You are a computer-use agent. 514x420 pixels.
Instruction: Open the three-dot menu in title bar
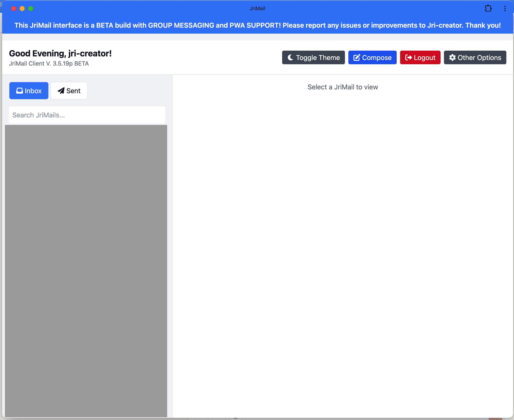[x=505, y=9]
